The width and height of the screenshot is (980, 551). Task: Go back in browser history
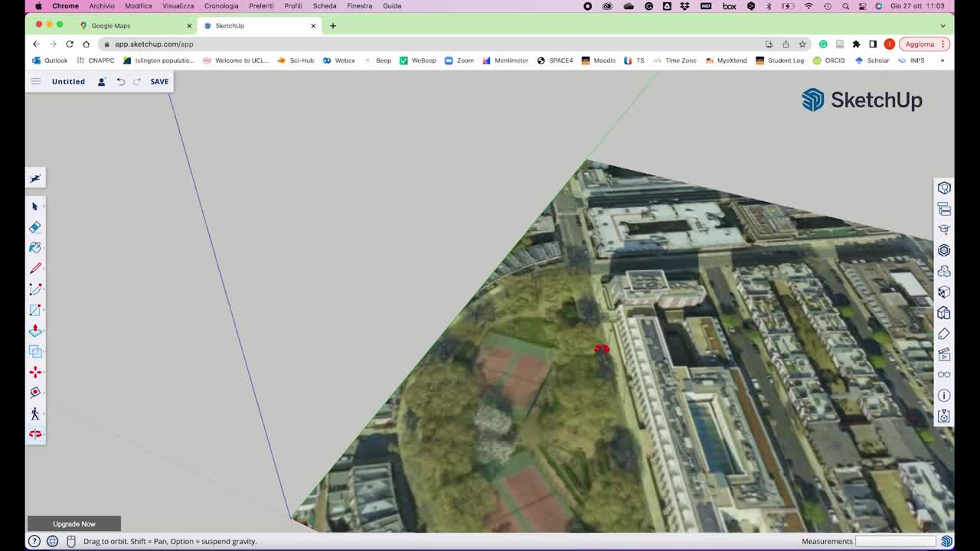coord(36,44)
